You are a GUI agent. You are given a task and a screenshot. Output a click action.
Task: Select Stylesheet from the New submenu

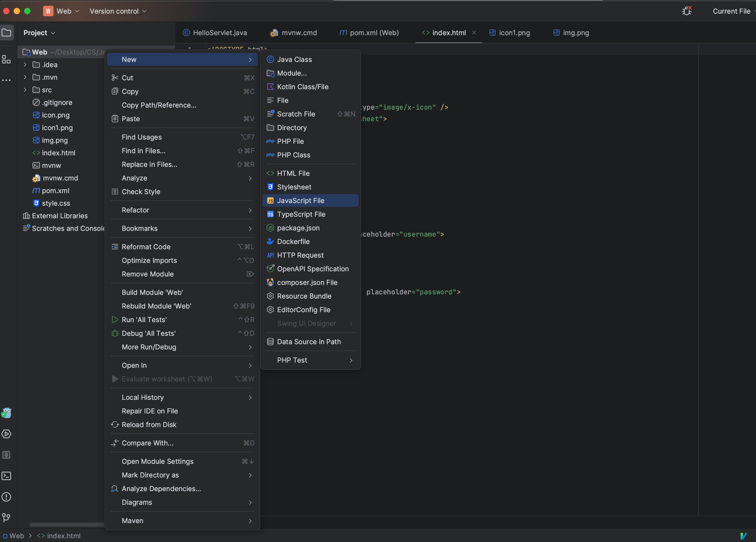tap(294, 187)
